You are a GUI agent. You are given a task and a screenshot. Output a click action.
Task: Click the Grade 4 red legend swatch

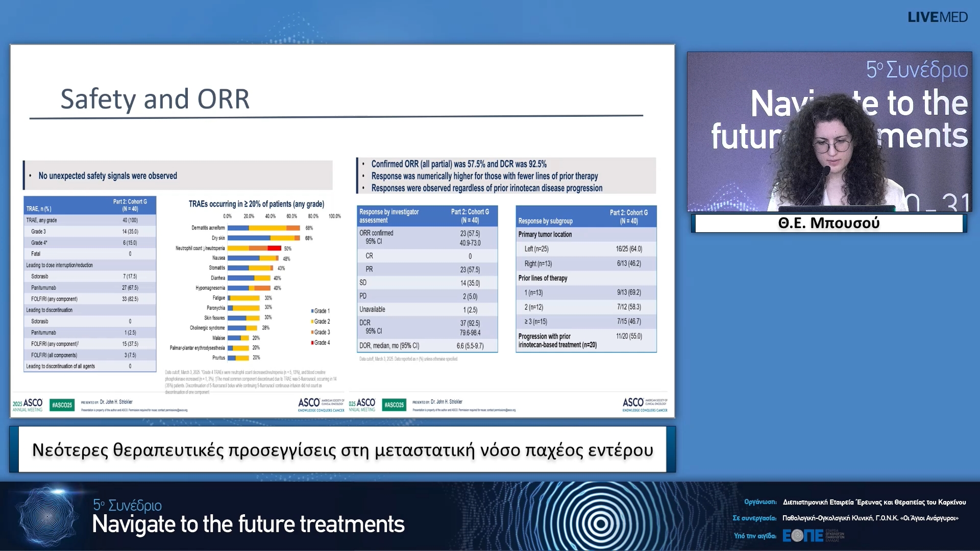tap(312, 343)
